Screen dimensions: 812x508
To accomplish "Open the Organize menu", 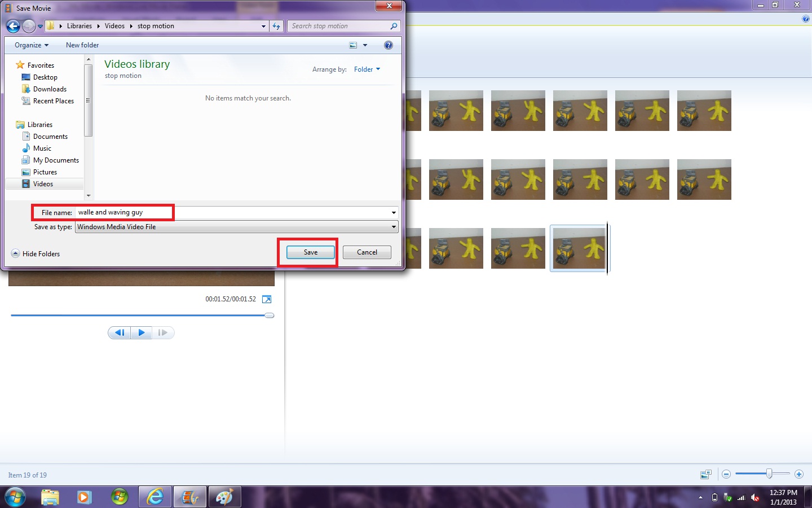I will coord(32,45).
